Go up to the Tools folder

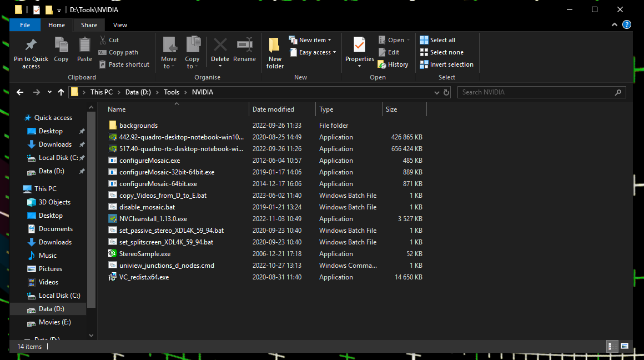[61, 92]
